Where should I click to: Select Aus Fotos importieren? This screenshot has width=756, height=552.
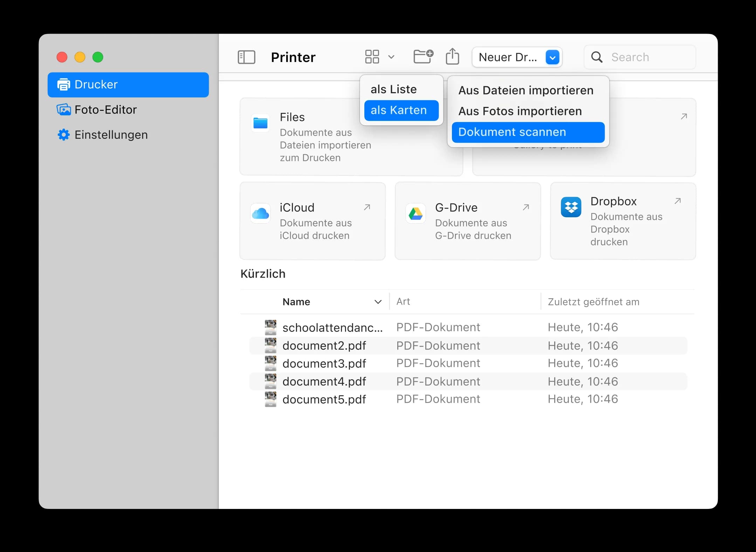pyautogui.click(x=528, y=111)
